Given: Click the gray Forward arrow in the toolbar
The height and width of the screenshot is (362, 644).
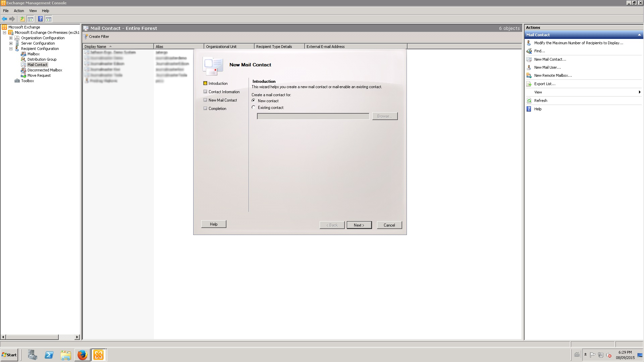Looking at the screenshot, I should coord(12,19).
